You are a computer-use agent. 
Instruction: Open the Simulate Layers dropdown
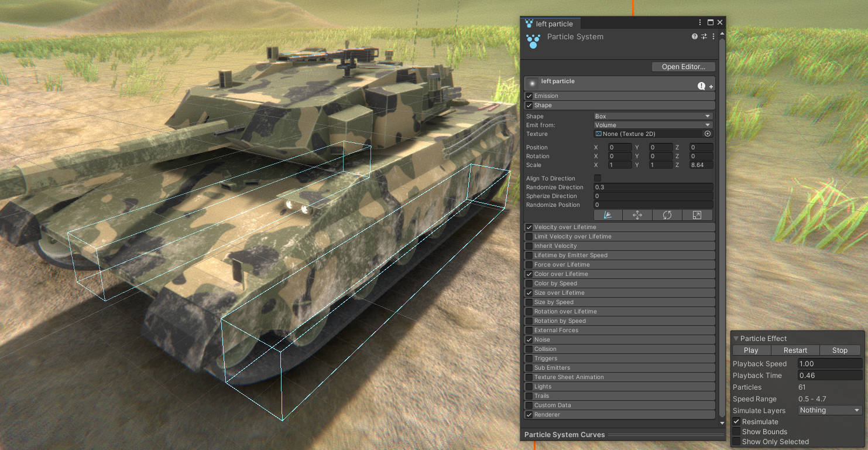830,410
